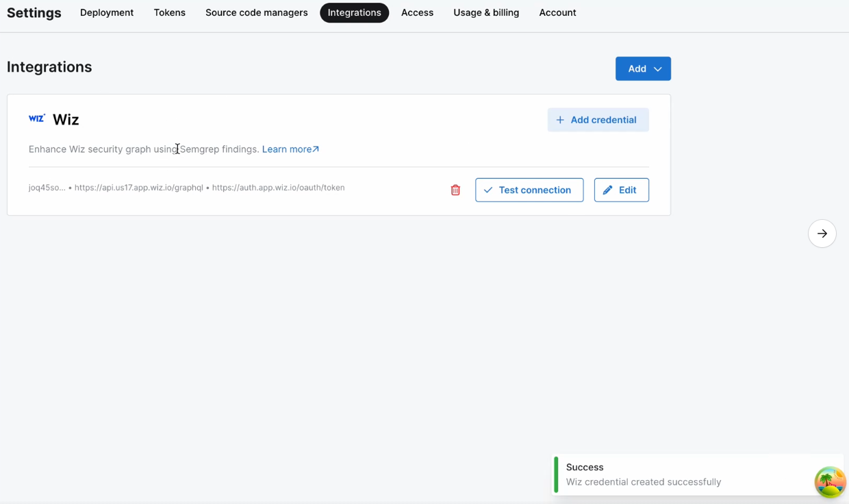The image size is (849, 504).
Task: Open the Add dropdown menu
Action: coord(643,68)
